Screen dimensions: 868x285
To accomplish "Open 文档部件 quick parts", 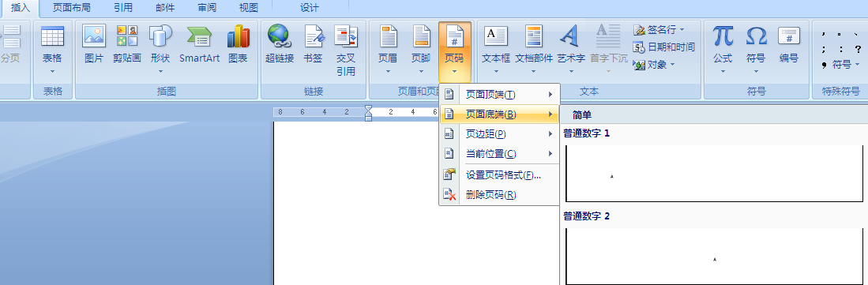I will 534,49.
